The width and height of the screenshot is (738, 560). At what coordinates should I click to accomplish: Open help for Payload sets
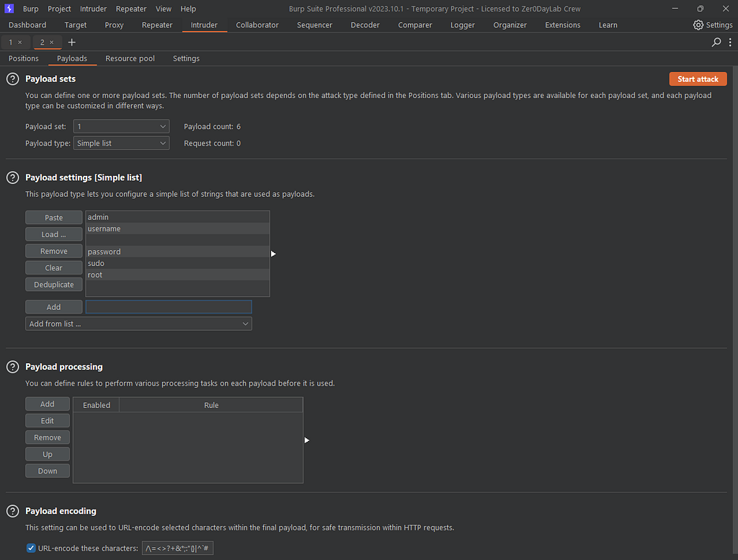(x=13, y=79)
